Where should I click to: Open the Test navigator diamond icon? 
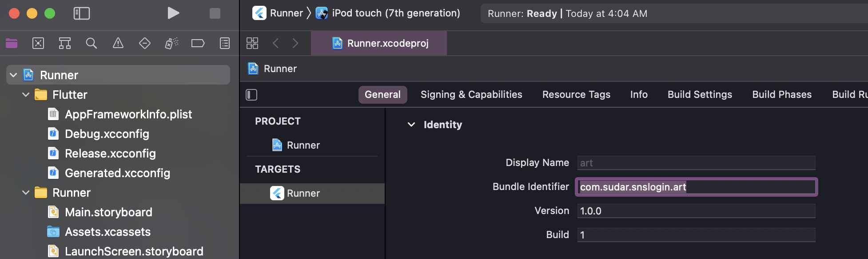145,43
